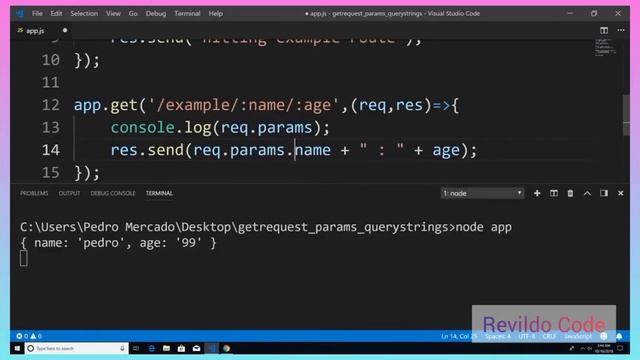Open Microsoft Edge from taskbar
Viewport: 640px width, 360px height.
point(151,348)
